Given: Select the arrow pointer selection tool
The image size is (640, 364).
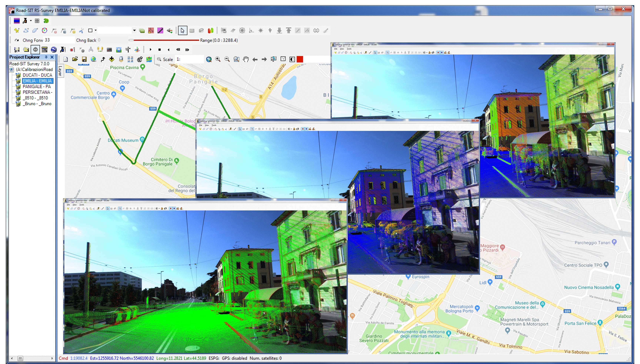Looking at the screenshot, I should tap(182, 31).
